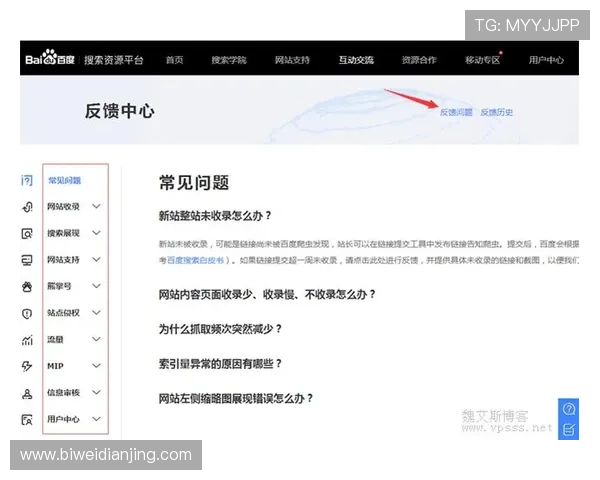Select 信息审核 label in sidebar

(x=64, y=393)
